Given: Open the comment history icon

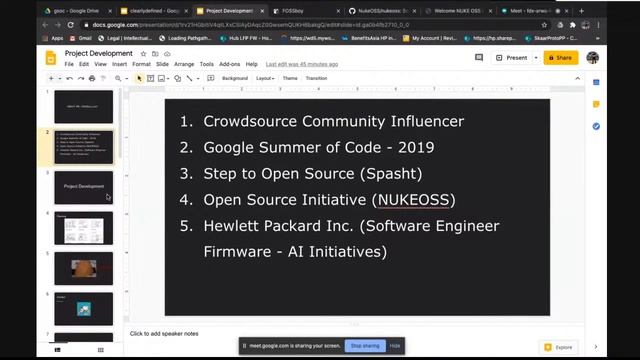Looking at the screenshot, I should click(x=479, y=58).
